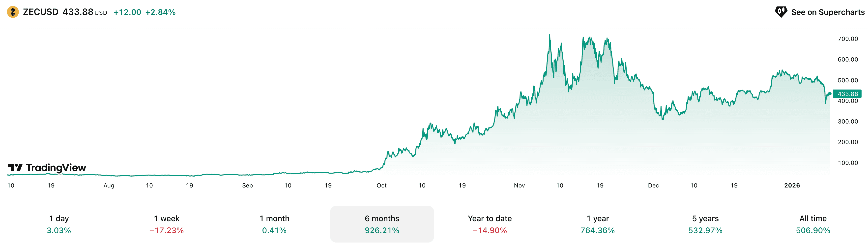This screenshot has width=868, height=247.
Task: Click the Nov marker on time axis
Action: point(519,186)
